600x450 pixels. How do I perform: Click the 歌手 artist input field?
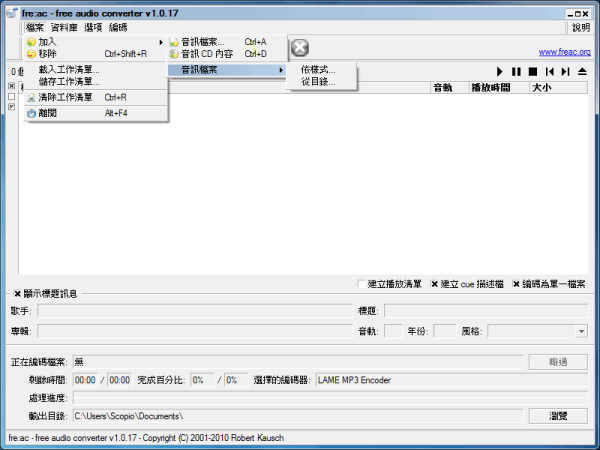(195, 311)
